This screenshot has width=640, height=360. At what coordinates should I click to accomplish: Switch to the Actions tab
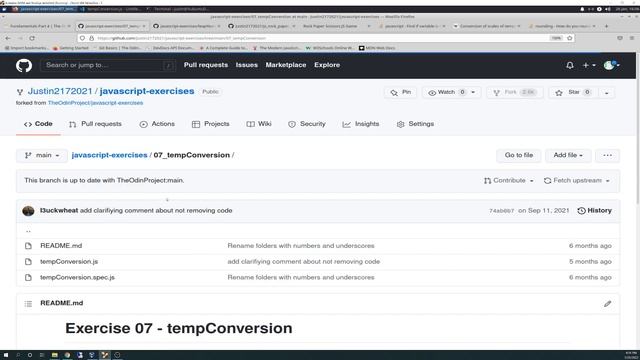tap(157, 124)
